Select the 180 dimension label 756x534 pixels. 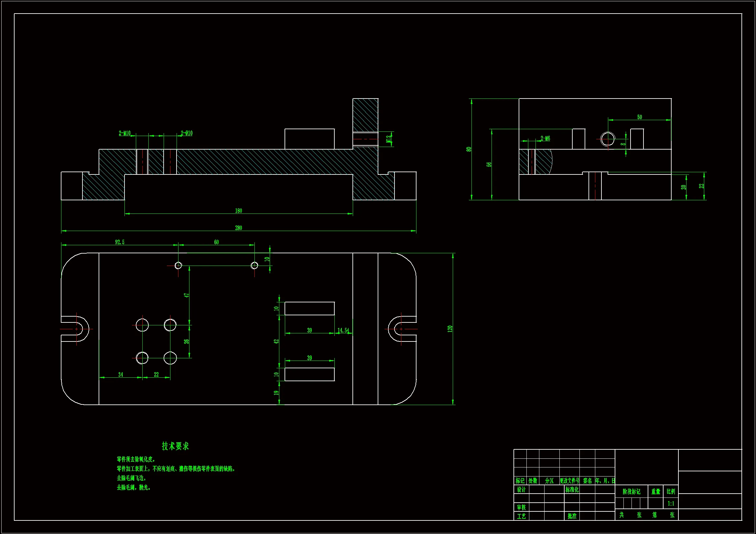238,211
